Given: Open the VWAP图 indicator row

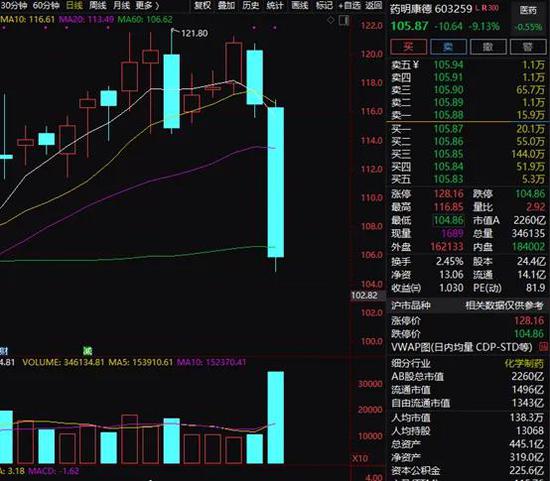Looking at the screenshot, I should click(468, 347).
